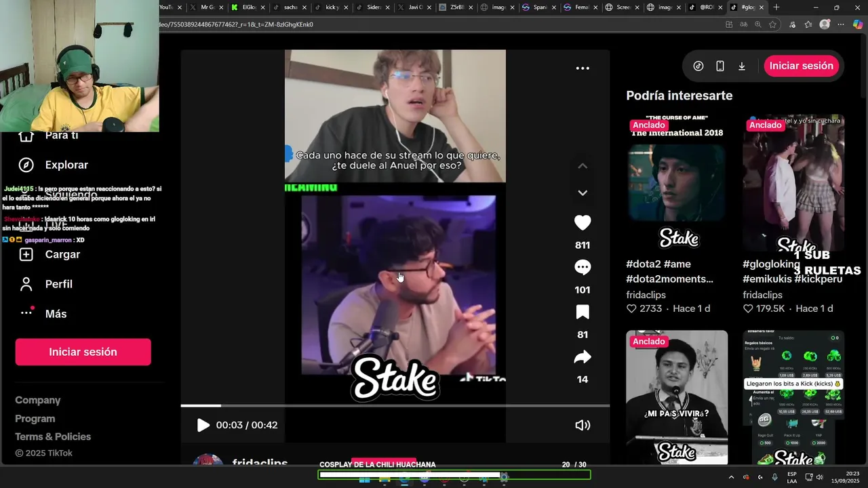Click fridaclips author under glogloking video
Viewport: 868px width, 488px height.
(763, 295)
